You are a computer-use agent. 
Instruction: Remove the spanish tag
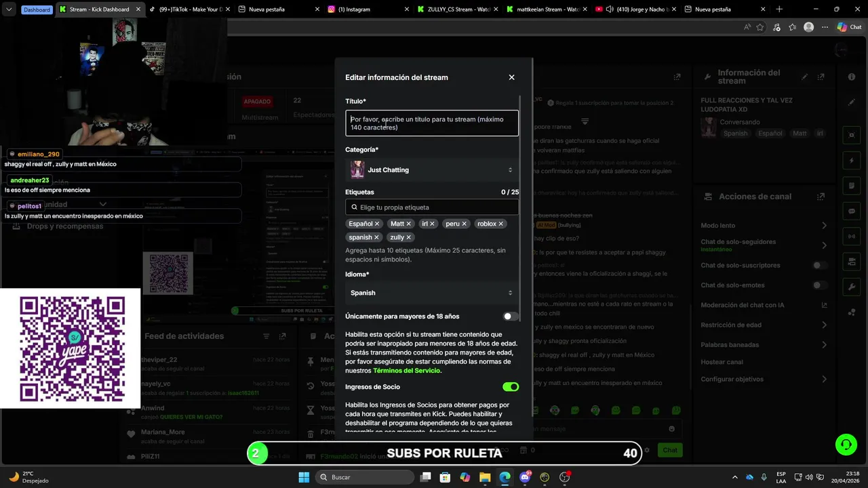click(x=376, y=237)
